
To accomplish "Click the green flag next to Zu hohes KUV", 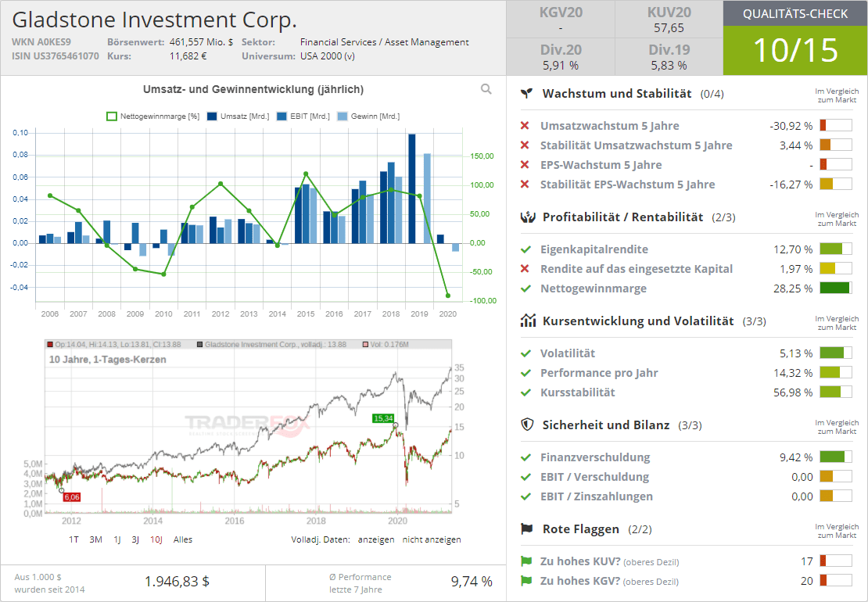I will [x=525, y=561].
